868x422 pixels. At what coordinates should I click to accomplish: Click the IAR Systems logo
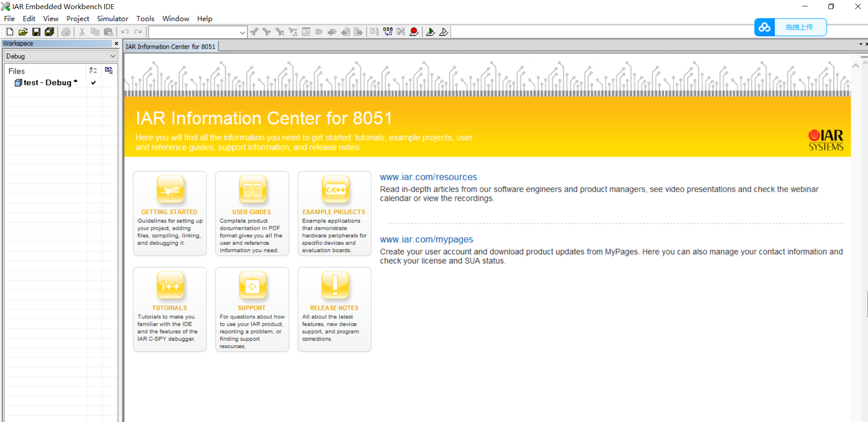[x=826, y=140]
